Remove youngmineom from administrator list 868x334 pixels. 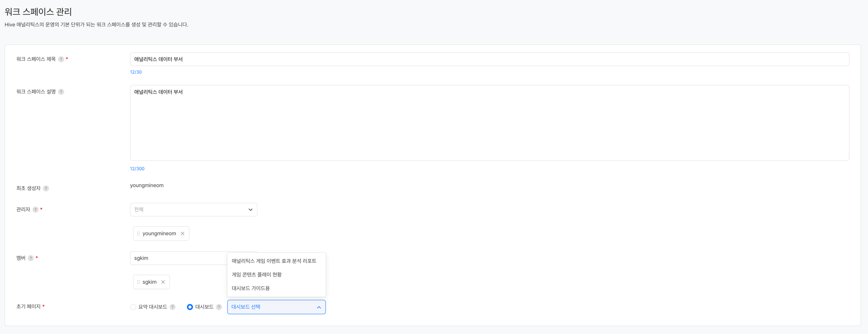183,234
